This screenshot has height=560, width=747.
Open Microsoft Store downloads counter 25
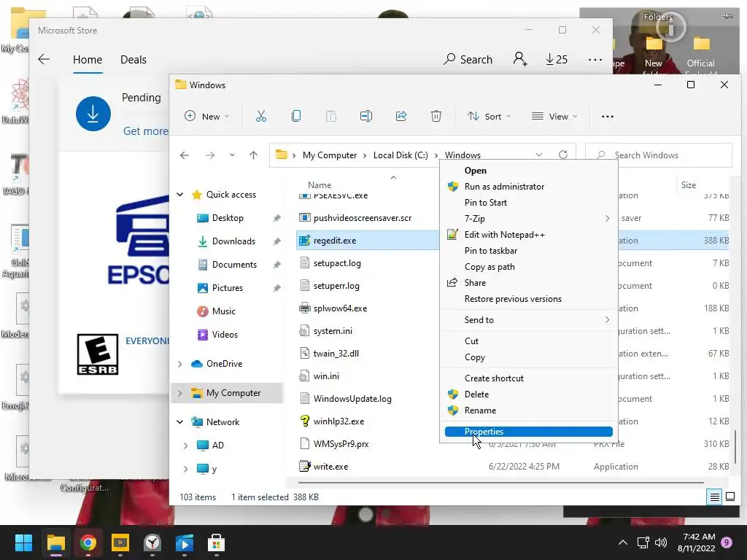pyautogui.click(x=557, y=60)
